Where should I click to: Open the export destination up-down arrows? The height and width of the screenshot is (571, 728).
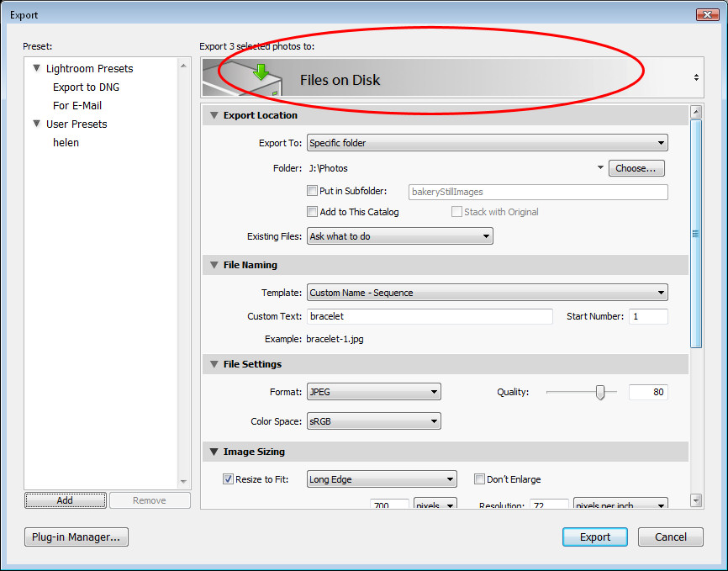click(696, 77)
